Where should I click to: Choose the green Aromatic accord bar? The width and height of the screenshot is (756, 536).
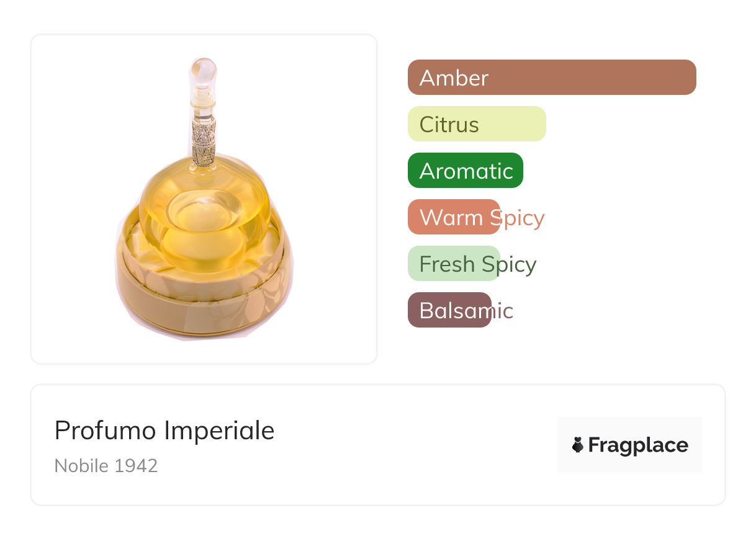pyautogui.click(x=465, y=171)
